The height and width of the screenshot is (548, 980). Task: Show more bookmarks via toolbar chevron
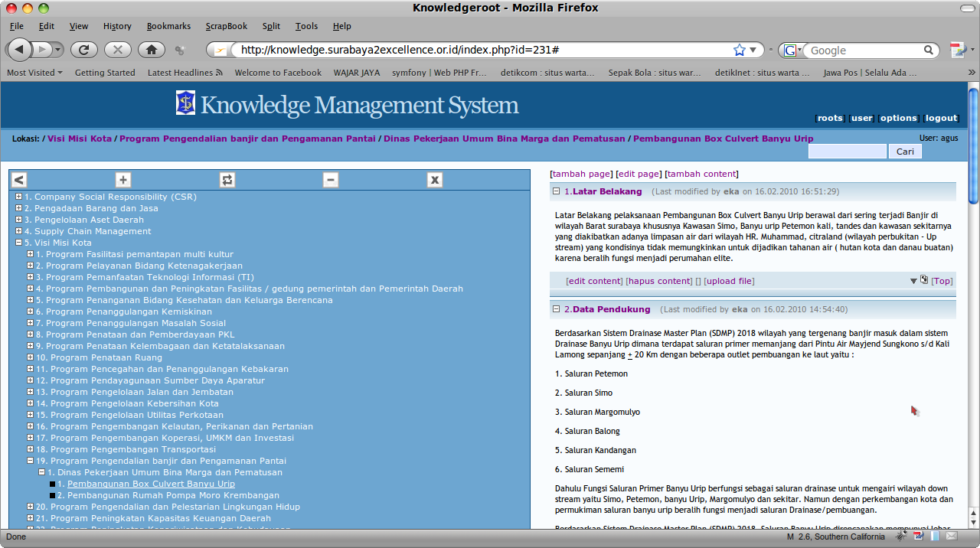[972, 73]
